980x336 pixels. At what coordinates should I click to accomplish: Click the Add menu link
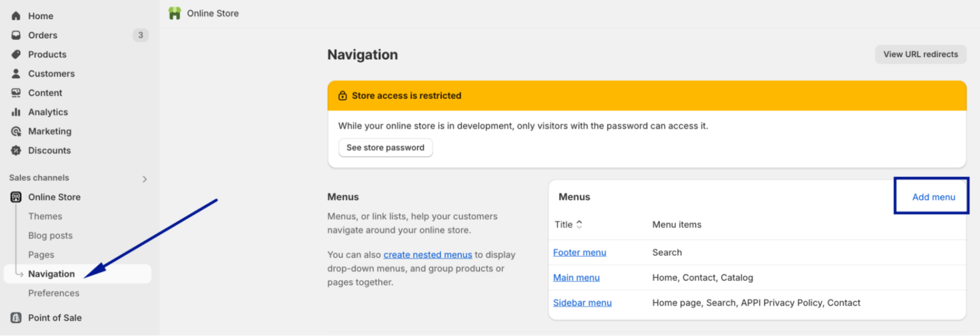933,197
